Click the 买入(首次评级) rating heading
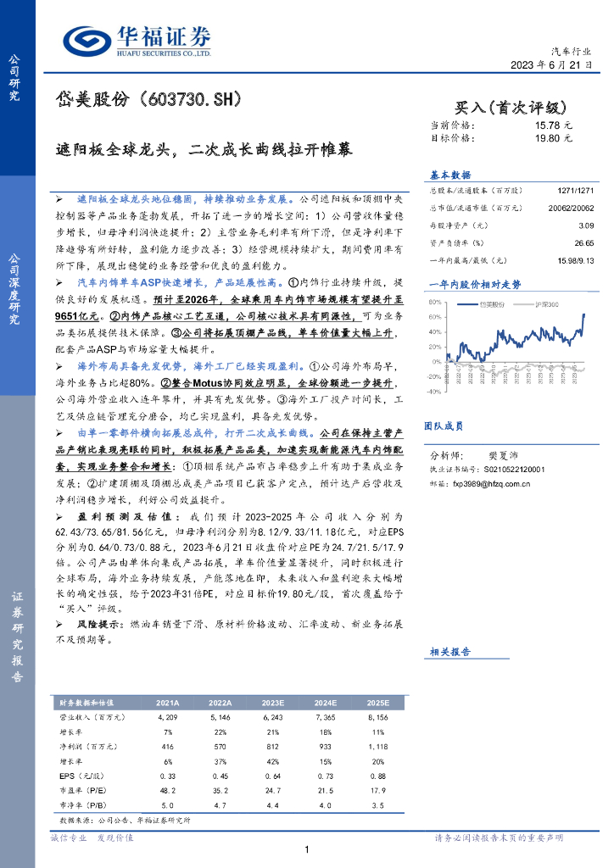This screenshot has width=614, height=868. click(x=511, y=108)
